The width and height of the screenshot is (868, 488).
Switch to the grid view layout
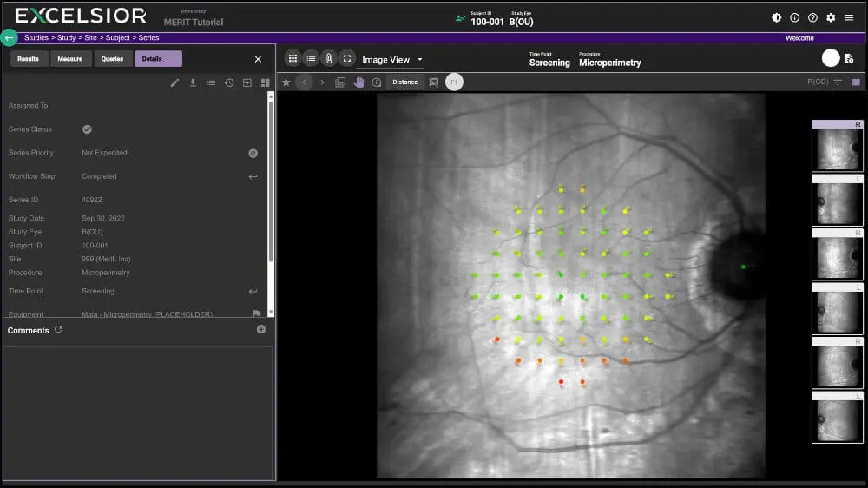[x=293, y=59]
